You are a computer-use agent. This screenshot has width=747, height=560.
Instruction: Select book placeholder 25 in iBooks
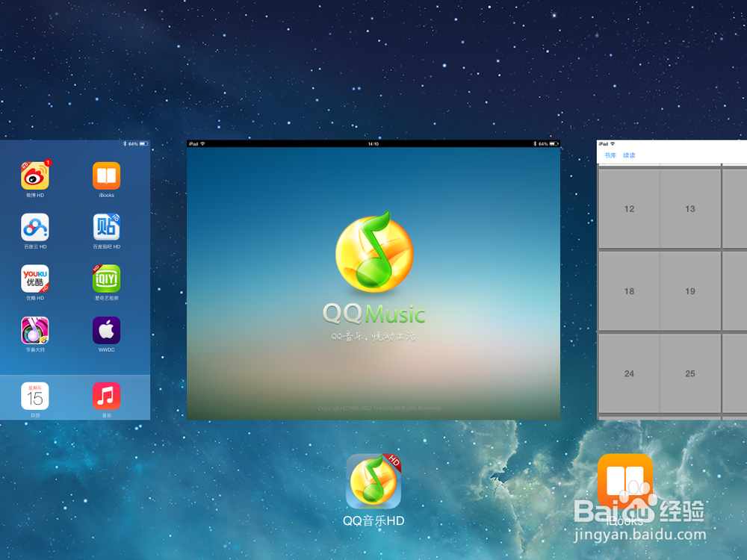(690, 373)
